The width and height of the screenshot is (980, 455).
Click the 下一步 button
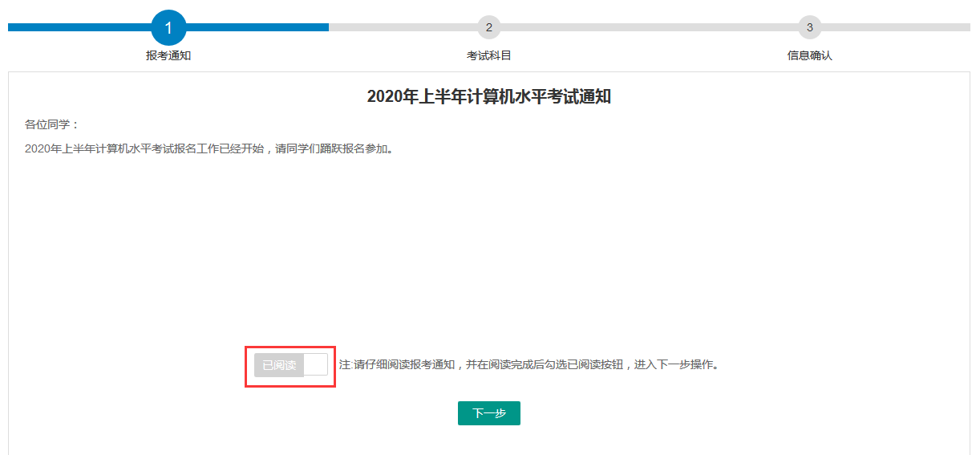[489, 413]
